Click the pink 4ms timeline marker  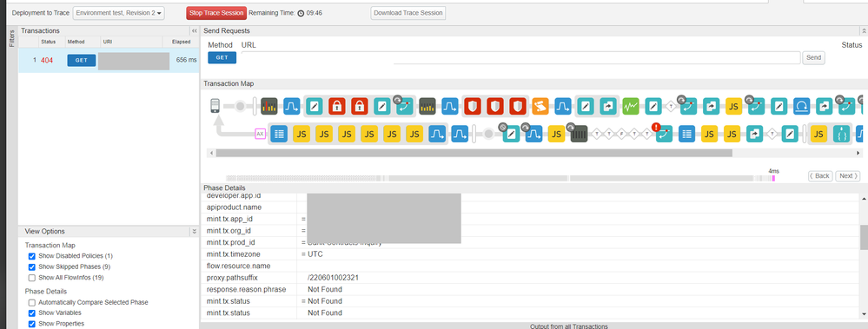tap(773, 178)
